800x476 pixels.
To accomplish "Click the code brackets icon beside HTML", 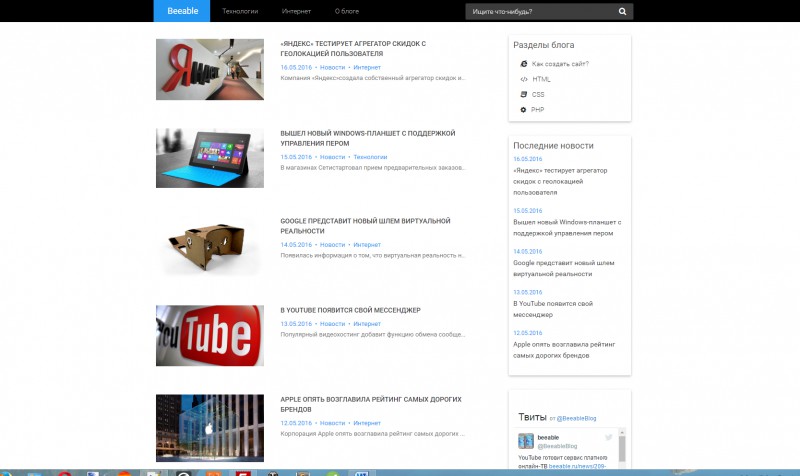I will click(523, 79).
